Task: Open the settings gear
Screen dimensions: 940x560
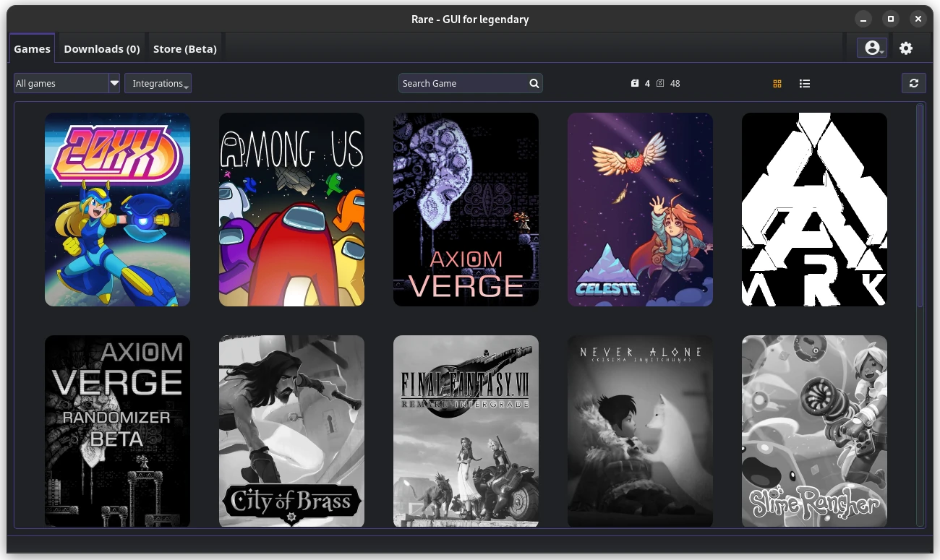Action: click(x=906, y=48)
